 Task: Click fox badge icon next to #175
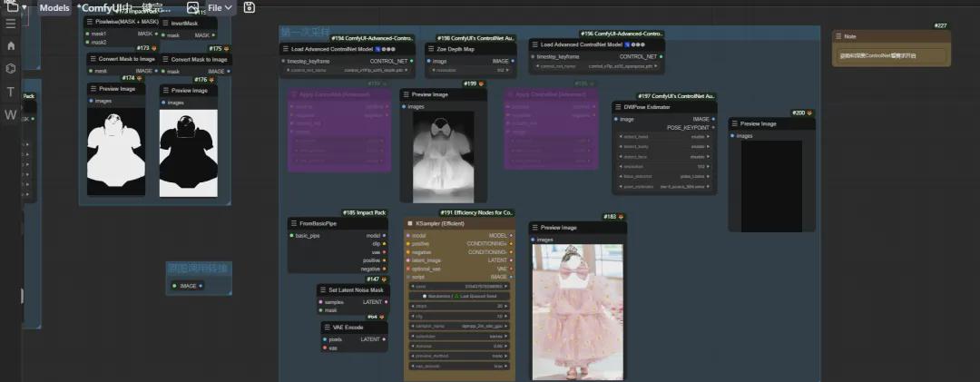tap(227, 48)
